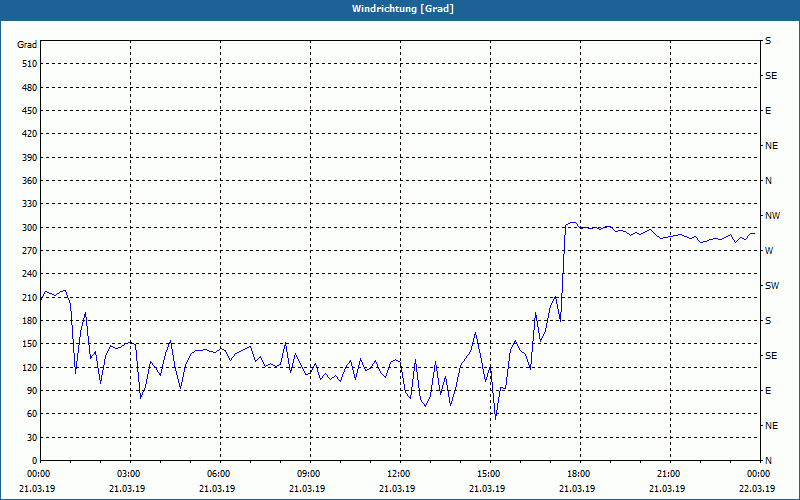The width and height of the screenshot is (800, 500).
Task: Click the "450" y-axis tick label
Action: pos(30,111)
